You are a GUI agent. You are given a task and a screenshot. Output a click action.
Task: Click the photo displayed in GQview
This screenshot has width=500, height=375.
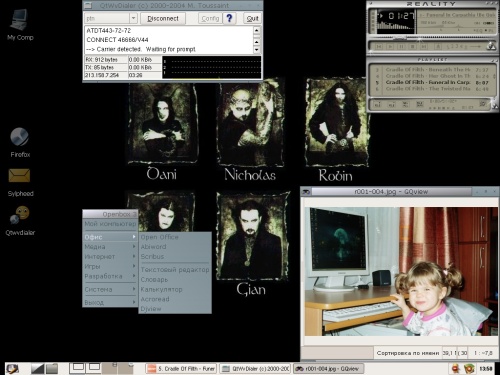coord(401,271)
